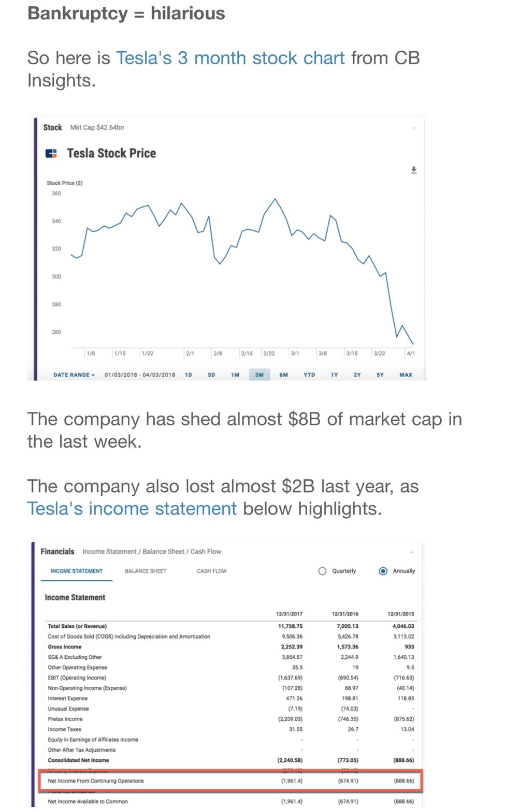Switch to the Balance Sheet tab

146,571
